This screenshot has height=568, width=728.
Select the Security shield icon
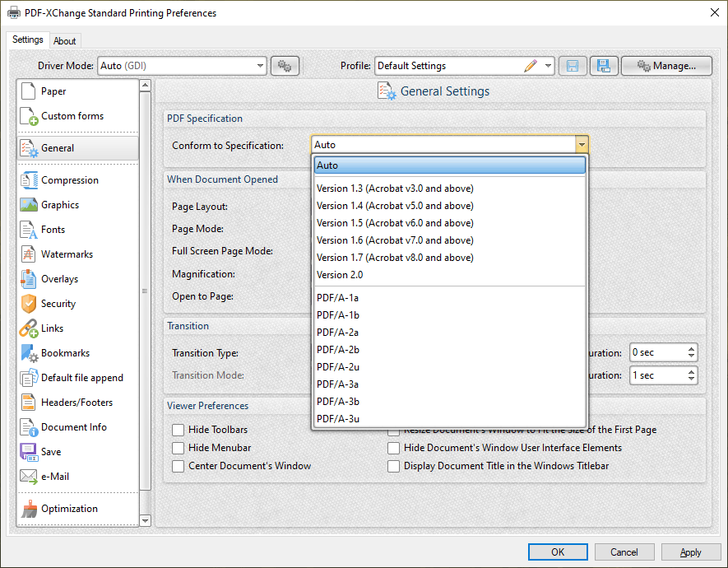pyautogui.click(x=29, y=304)
